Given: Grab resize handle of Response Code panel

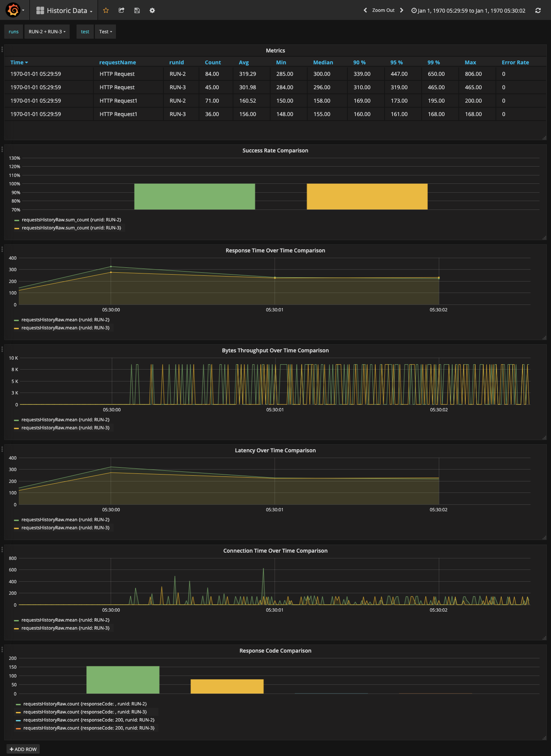Looking at the screenshot, I should click(x=544, y=738).
